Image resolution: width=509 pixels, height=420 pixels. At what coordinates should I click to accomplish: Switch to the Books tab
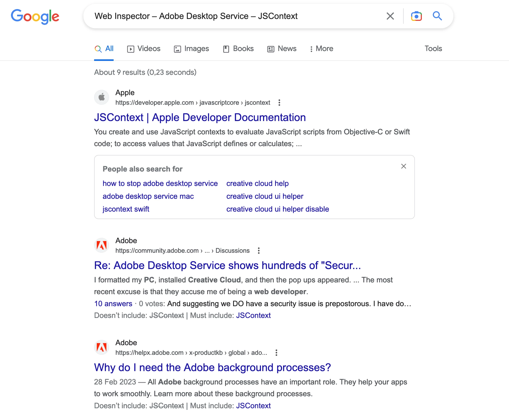point(238,49)
